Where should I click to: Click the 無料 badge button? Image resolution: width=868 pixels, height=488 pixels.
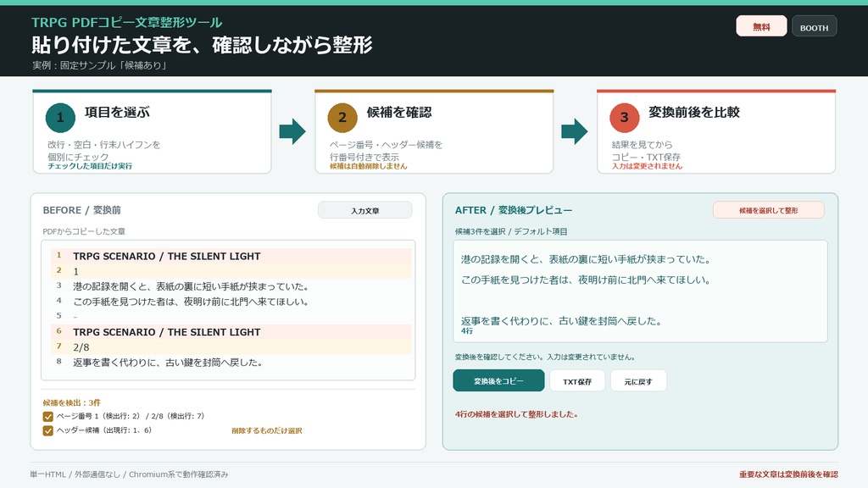[761, 26]
